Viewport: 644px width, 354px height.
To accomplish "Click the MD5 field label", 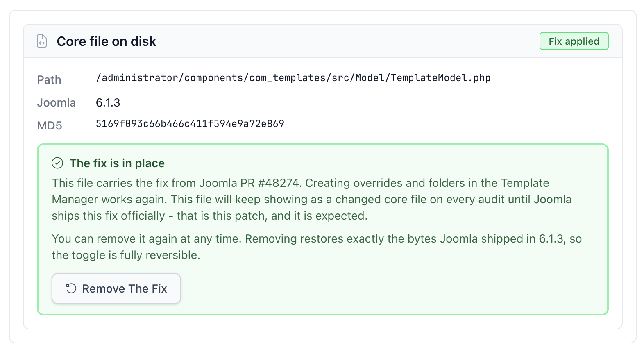I will point(50,125).
